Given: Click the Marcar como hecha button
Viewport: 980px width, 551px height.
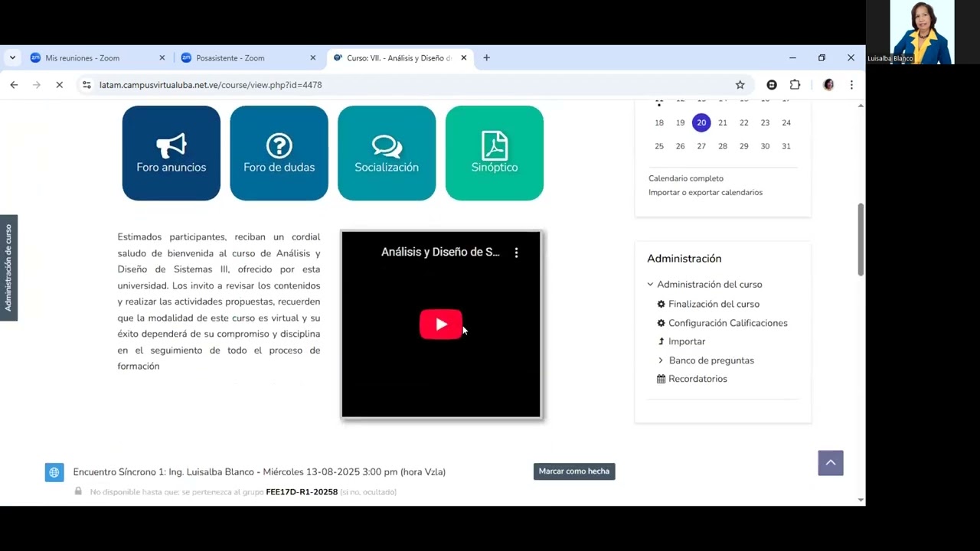Looking at the screenshot, I should pos(574,471).
